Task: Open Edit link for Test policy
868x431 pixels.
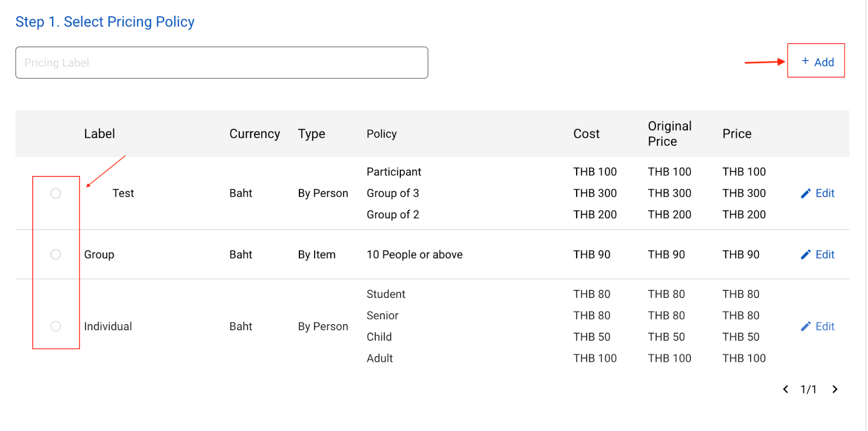Action: (x=825, y=194)
